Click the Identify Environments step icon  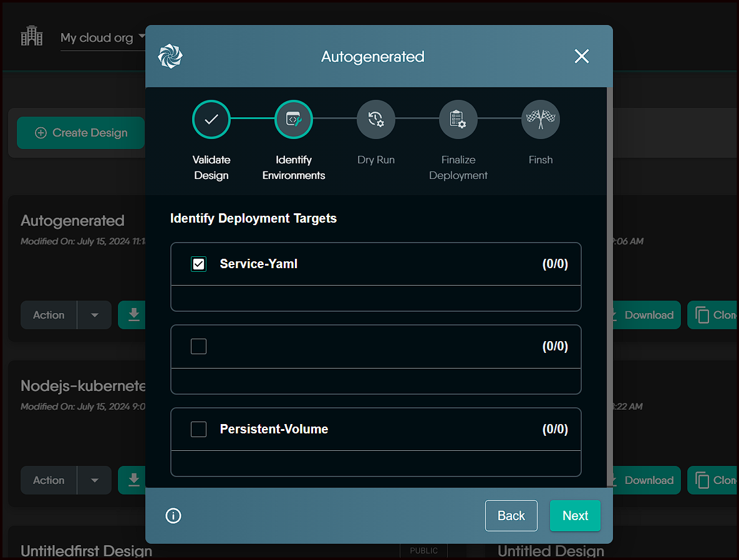(x=294, y=119)
